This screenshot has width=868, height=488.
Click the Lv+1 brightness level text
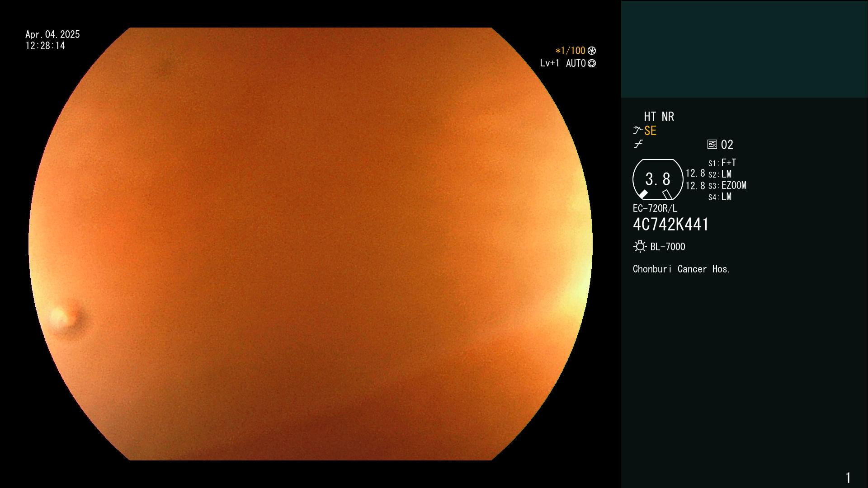(x=549, y=63)
